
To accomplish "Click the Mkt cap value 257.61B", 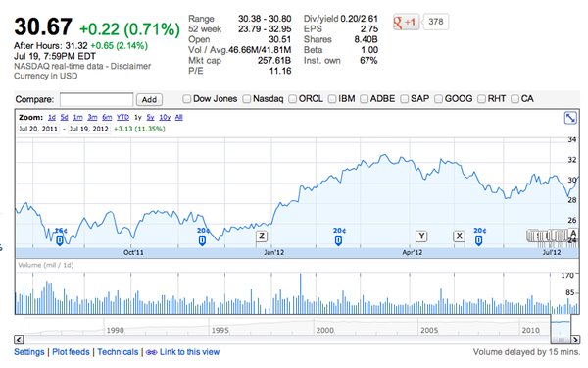I will point(274,61).
